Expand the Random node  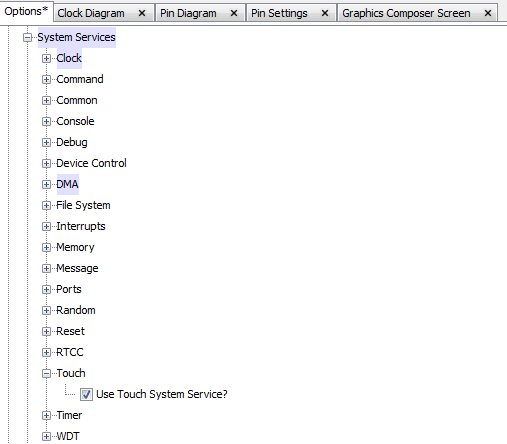point(46,311)
